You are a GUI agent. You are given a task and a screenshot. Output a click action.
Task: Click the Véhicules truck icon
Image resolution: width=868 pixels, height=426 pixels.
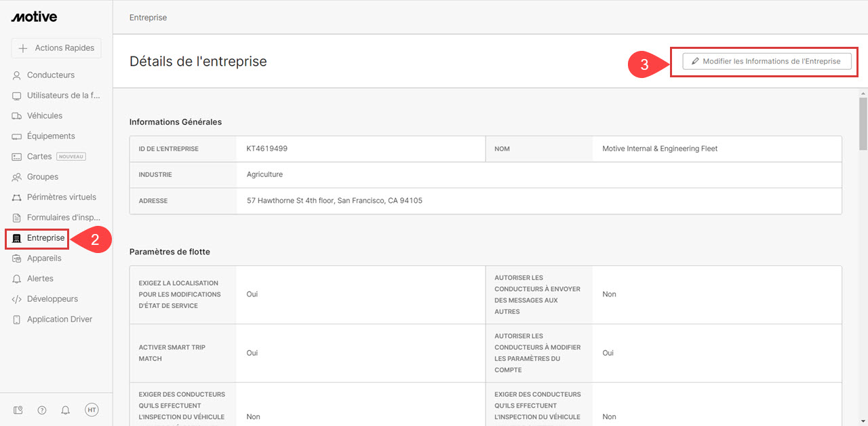17,116
